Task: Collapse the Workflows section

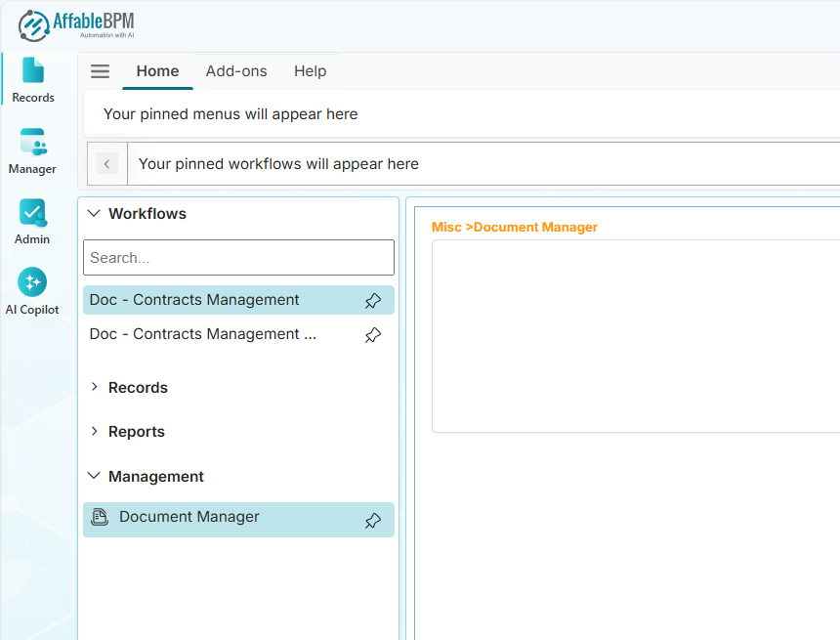Action: tap(94, 213)
